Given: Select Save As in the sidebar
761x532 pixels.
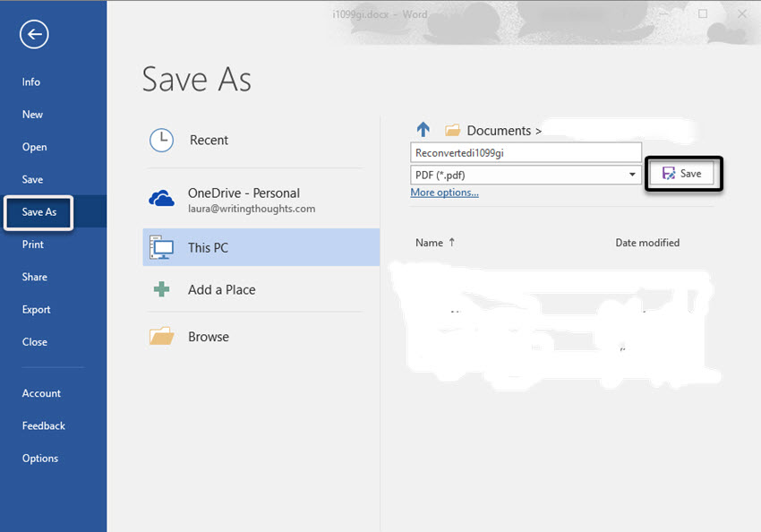Looking at the screenshot, I should 38,212.
